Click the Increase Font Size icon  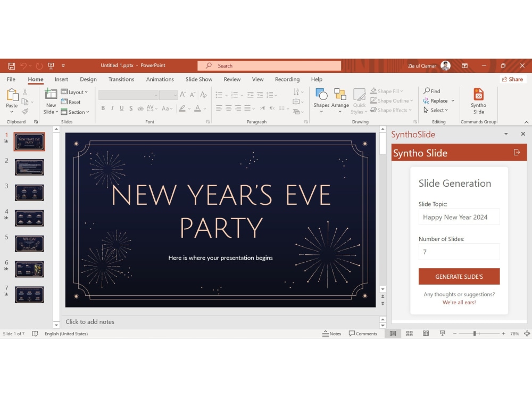(x=183, y=94)
